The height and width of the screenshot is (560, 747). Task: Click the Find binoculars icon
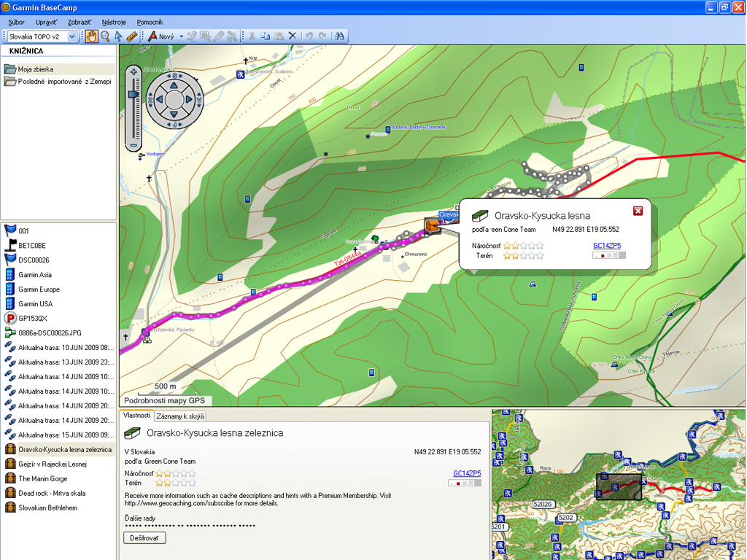click(339, 36)
